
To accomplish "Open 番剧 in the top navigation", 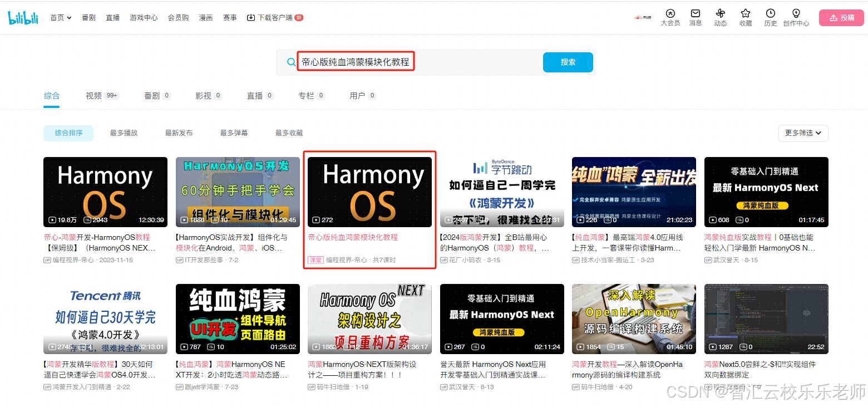I will pyautogui.click(x=88, y=18).
